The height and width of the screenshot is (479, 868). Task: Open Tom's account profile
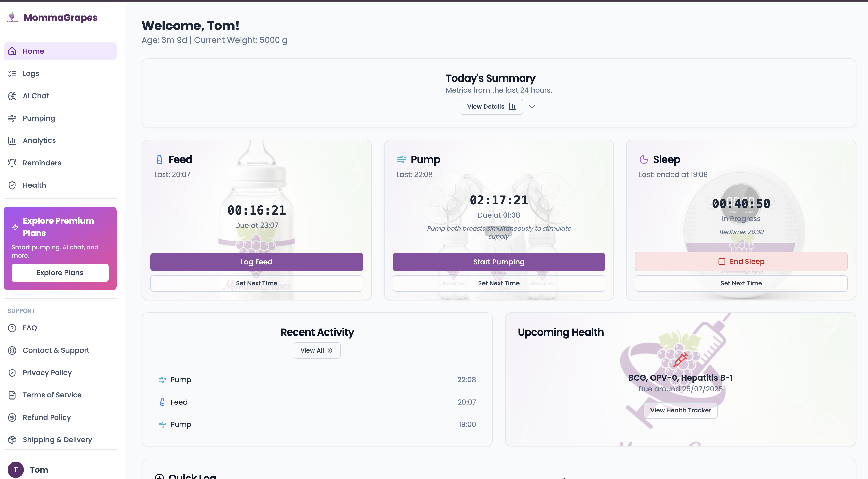[x=39, y=470]
